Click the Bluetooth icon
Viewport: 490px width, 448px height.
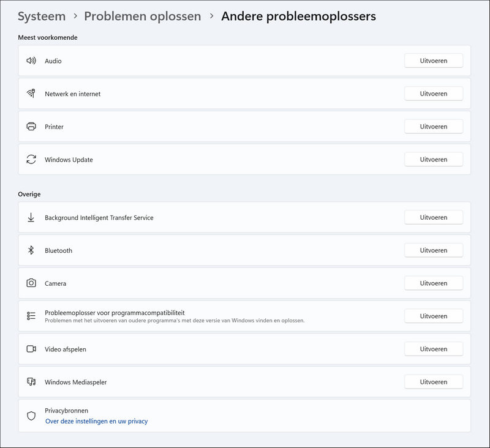pos(31,250)
